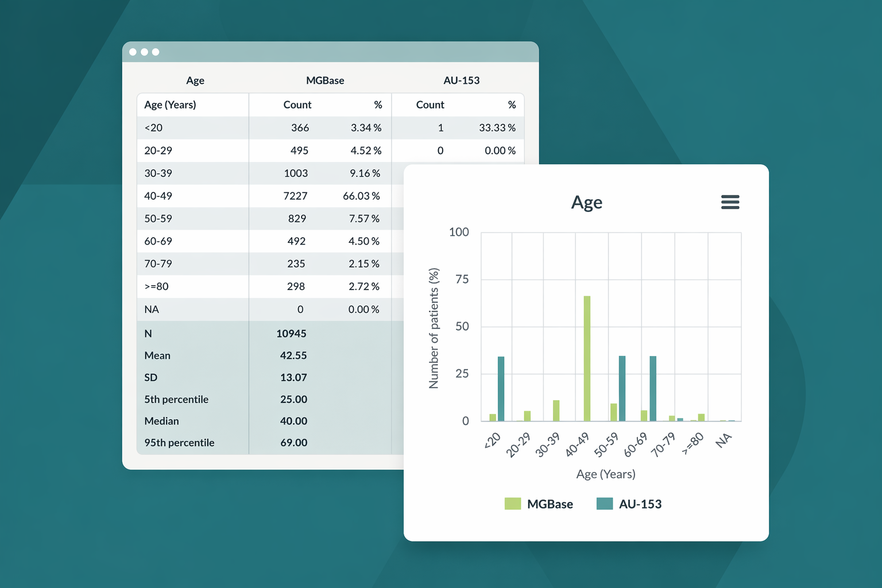Click the MGBase Count column header
This screenshot has height=588, width=882.
[x=297, y=105]
